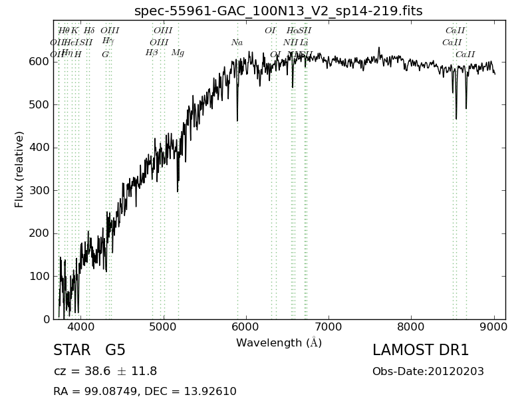Screen dimensions: 532x399
Task: Click the y-axis tick label 500
Action: [x=40, y=105]
